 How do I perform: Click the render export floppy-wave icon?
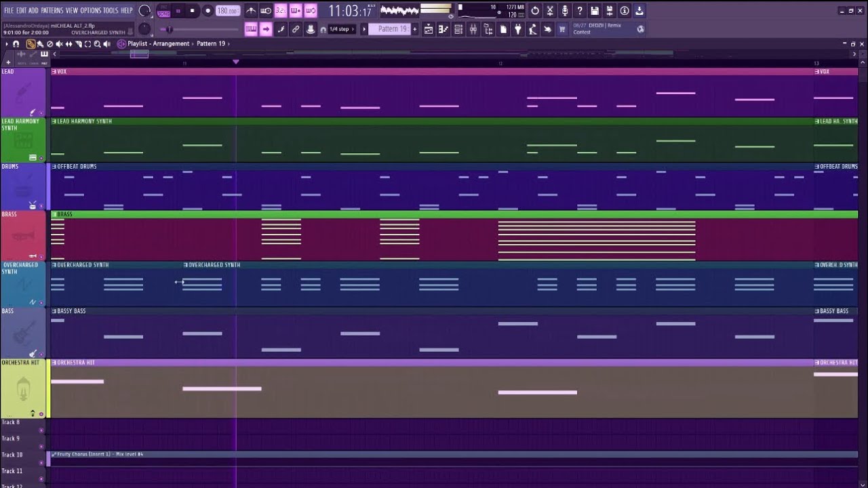610,11
